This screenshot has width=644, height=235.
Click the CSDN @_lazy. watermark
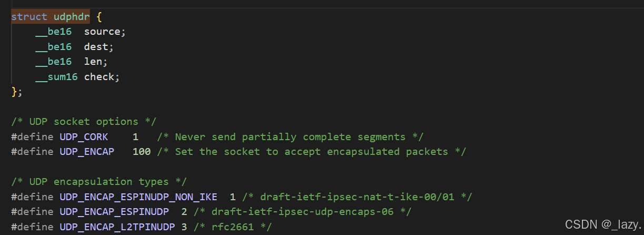point(603,224)
